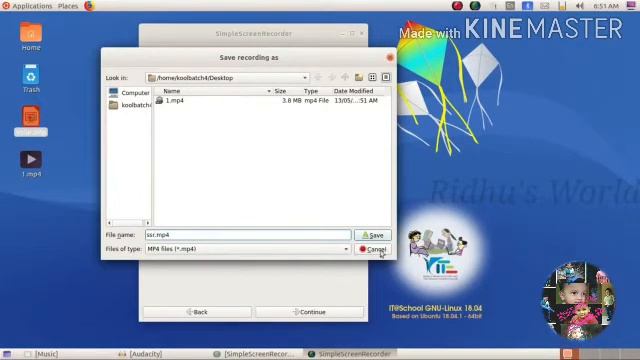Close the Save recording as dialog
Screen dimensions: 640x360
pyautogui.click(x=390, y=58)
